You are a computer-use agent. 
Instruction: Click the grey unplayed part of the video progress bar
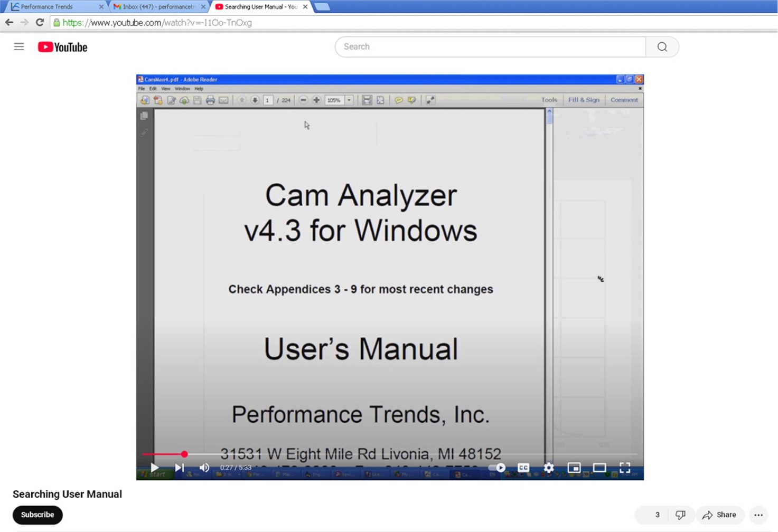point(413,454)
